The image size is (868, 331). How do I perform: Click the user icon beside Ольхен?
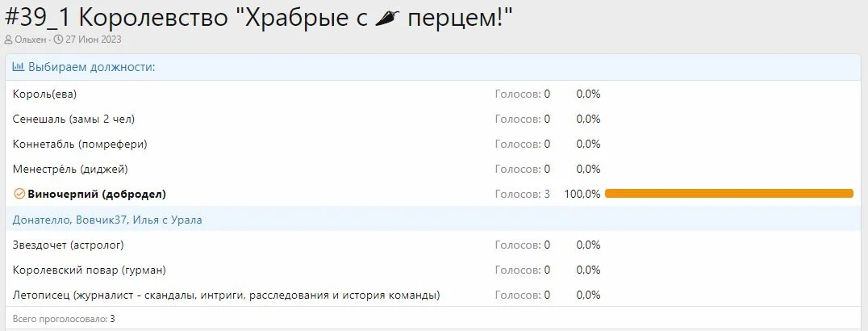pyautogui.click(x=9, y=40)
